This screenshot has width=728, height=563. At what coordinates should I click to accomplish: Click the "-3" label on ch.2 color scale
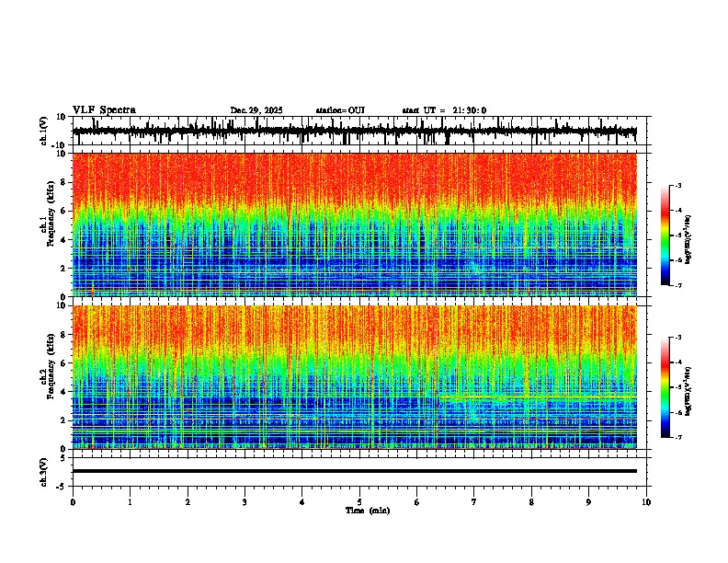point(678,338)
